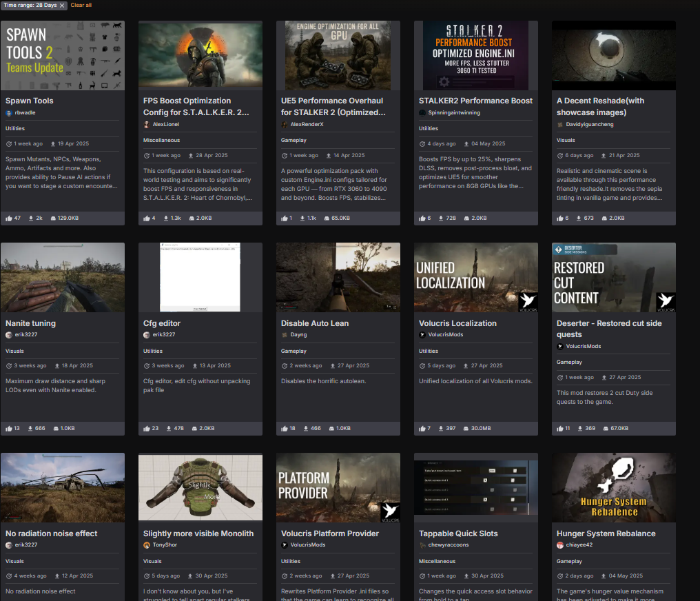
Task: Click file size icon on Volucris Localization card
Action: click(x=466, y=429)
